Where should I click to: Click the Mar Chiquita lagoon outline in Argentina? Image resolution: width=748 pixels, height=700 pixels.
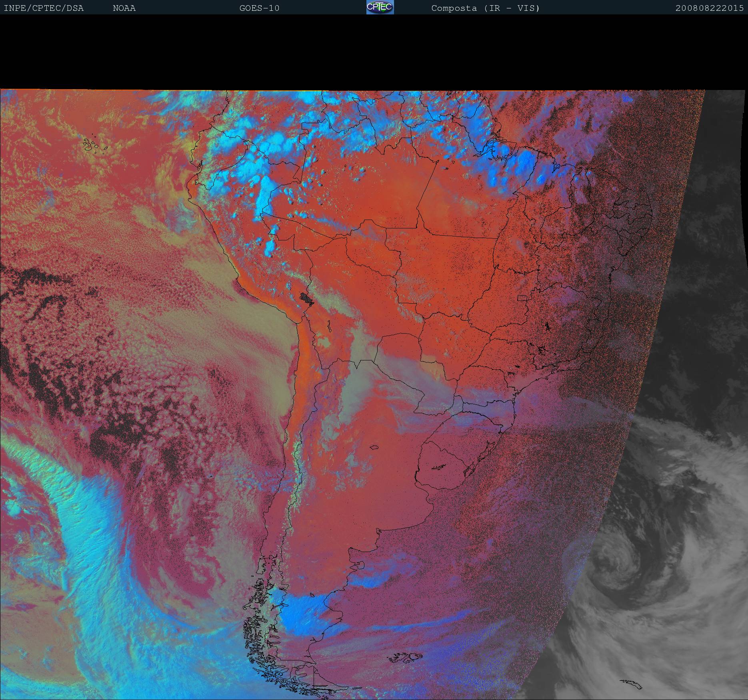click(374, 448)
